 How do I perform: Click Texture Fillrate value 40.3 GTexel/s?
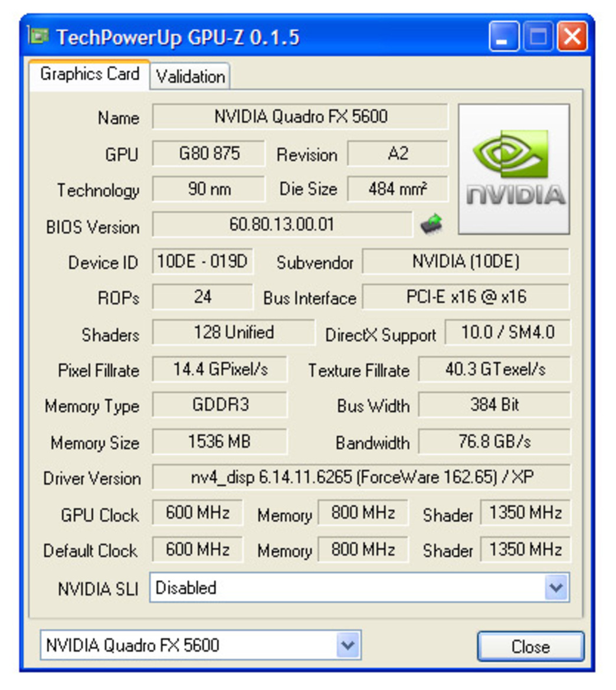tap(494, 369)
